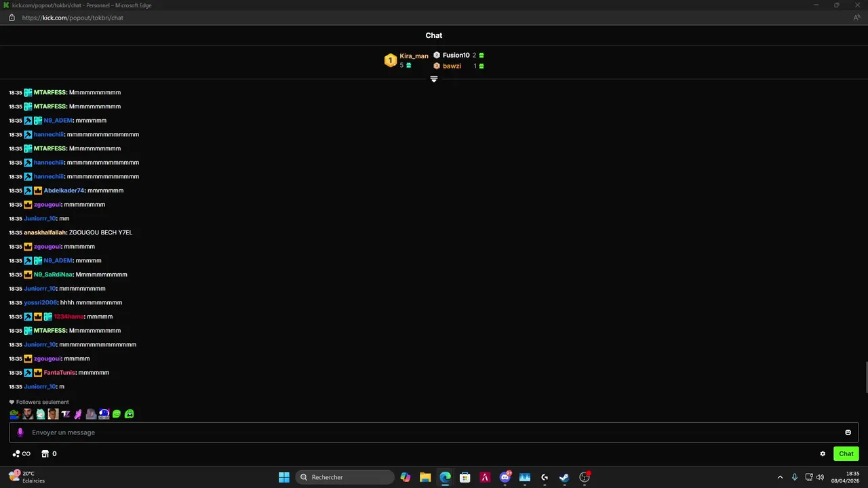Click the Pepe frog emote
Image resolution: width=868 pixels, height=488 pixels.
(x=14, y=414)
